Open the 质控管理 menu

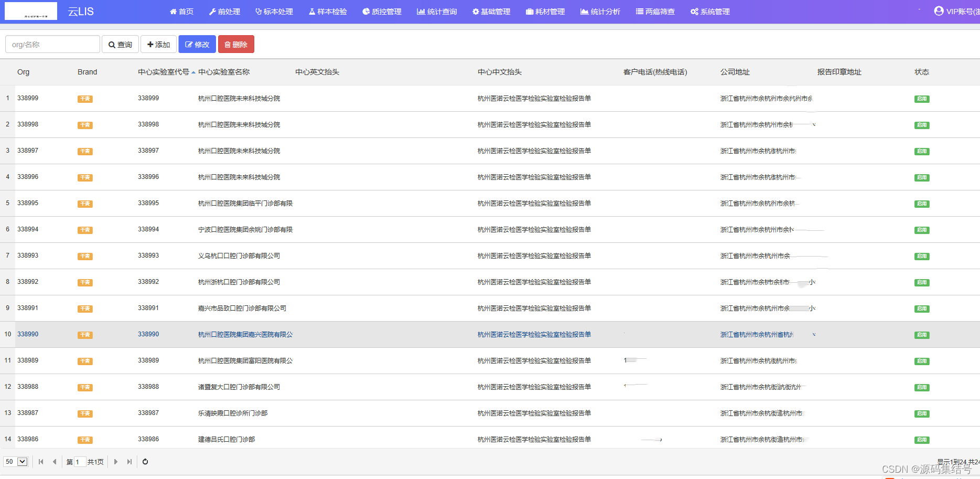pyautogui.click(x=382, y=12)
